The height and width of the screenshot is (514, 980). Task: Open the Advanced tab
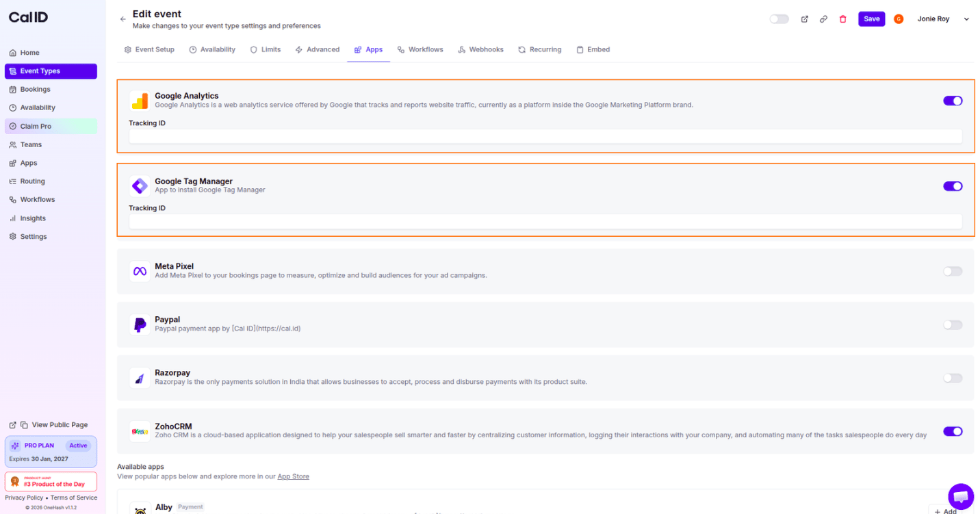[318, 49]
